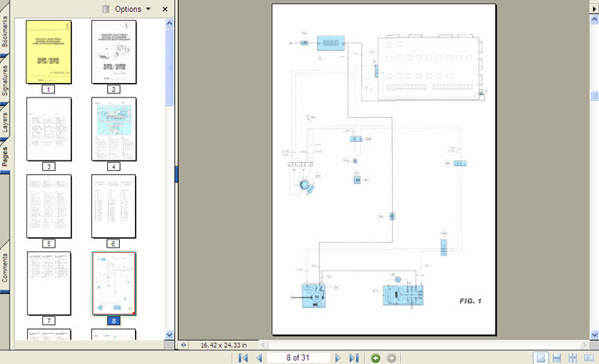Switch to the Layers side tab
The height and width of the screenshot is (364, 599).
tap(5, 122)
